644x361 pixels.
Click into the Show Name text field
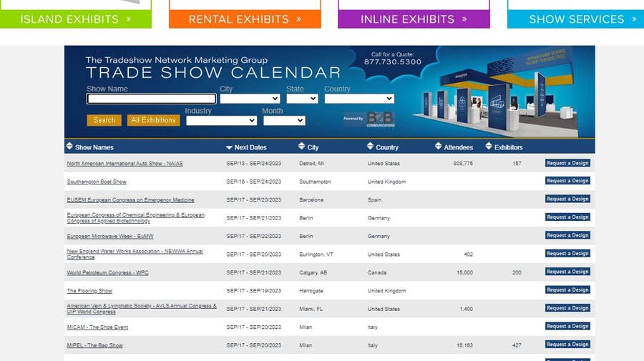point(152,99)
